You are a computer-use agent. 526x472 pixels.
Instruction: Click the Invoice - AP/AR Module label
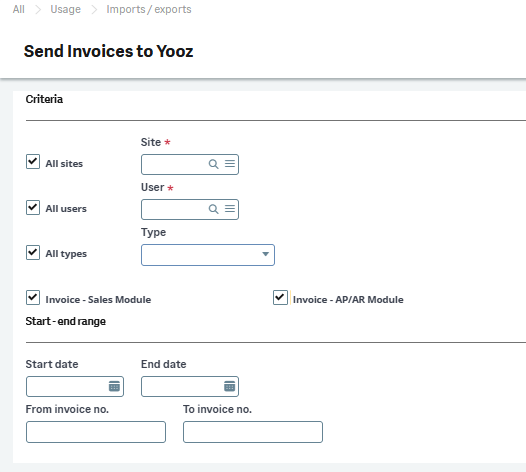click(348, 300)
